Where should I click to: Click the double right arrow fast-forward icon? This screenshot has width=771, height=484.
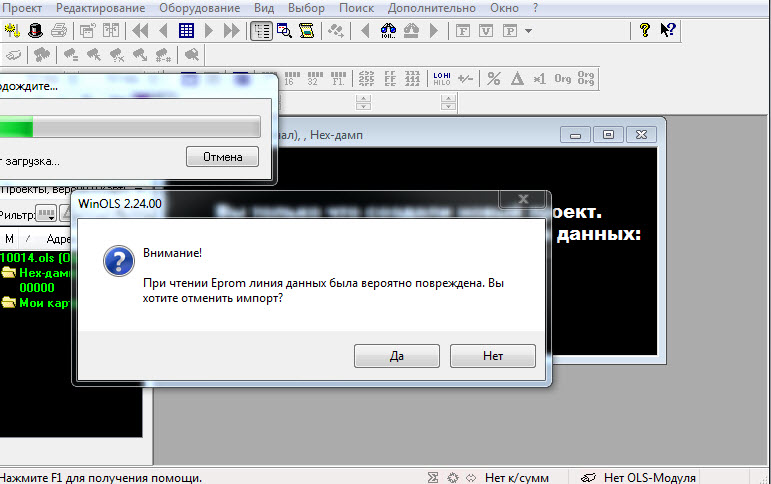click(232, 30)
